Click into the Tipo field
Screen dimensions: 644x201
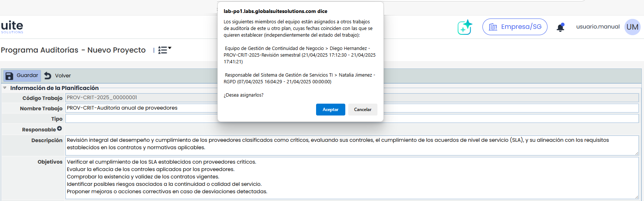pyautogui.click(x=140, y=119)
